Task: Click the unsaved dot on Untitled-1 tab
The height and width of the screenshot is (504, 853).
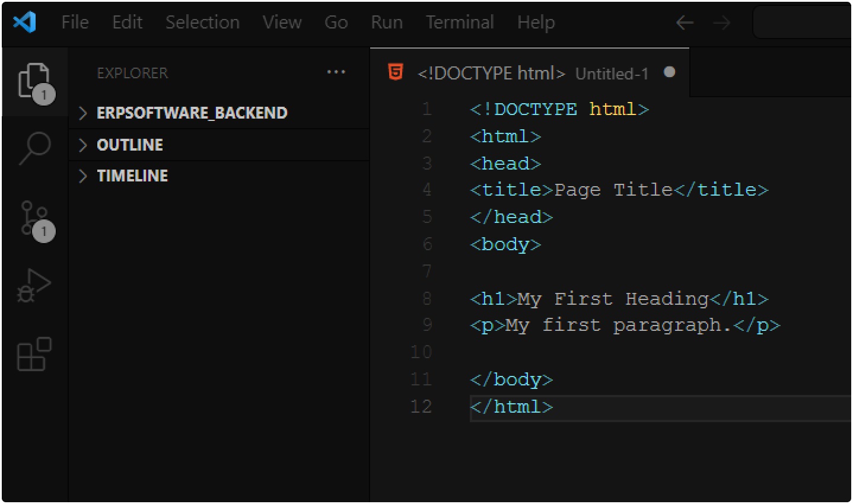Action: (x=670, y=72)
